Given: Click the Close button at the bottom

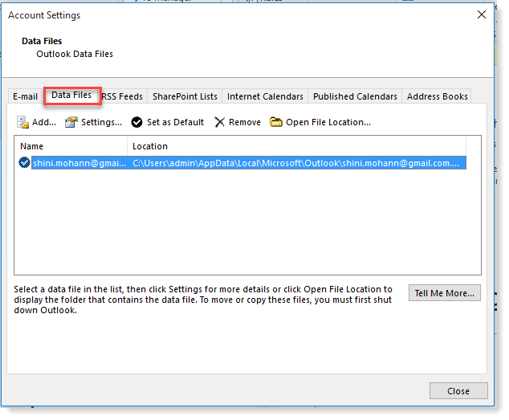Looking at the screenshot, I should 458,391.
